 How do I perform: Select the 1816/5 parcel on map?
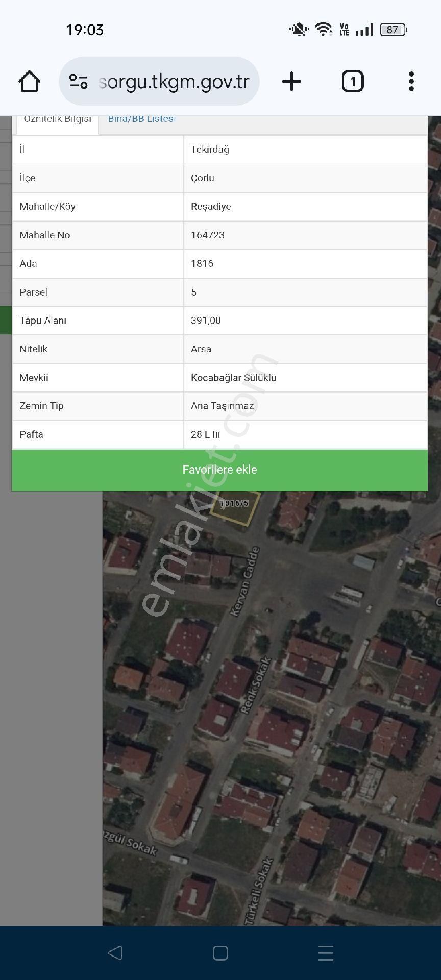235,507
